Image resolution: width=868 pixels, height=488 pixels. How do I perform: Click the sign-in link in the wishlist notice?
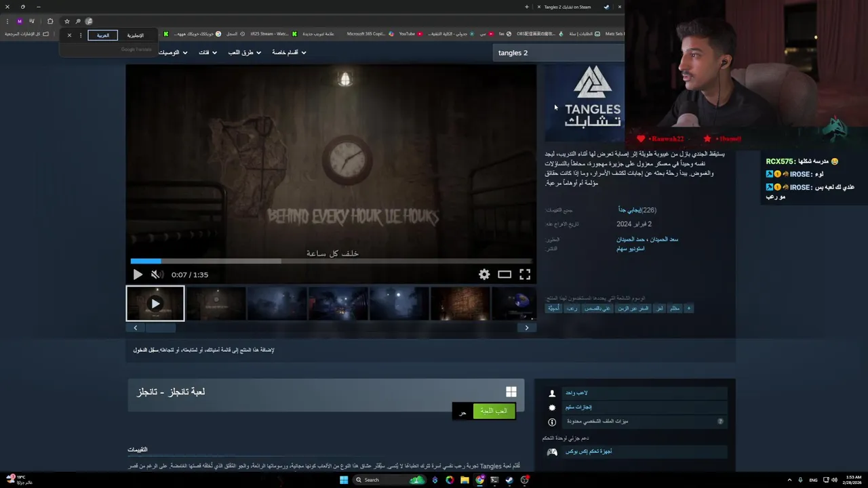click(144, 350)
